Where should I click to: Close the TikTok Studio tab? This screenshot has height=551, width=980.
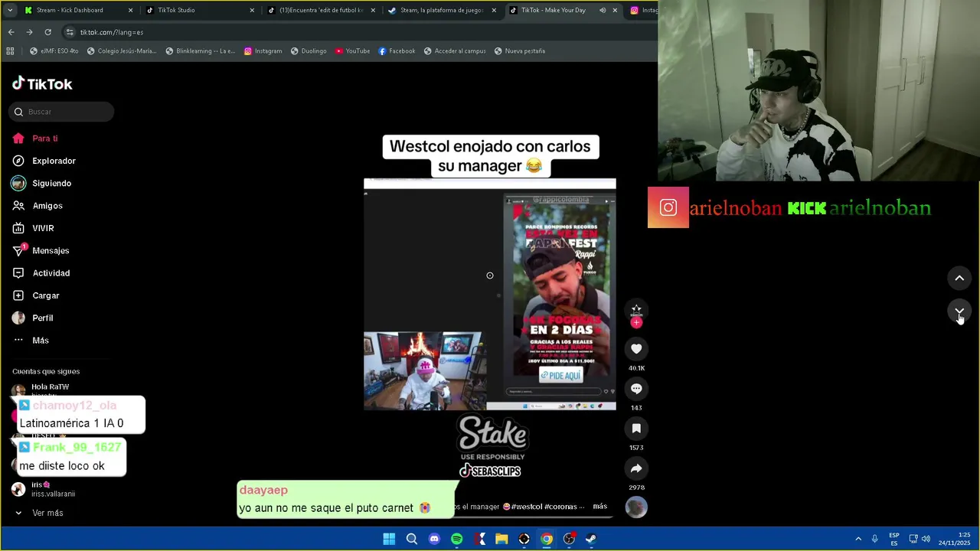[252, 10]
